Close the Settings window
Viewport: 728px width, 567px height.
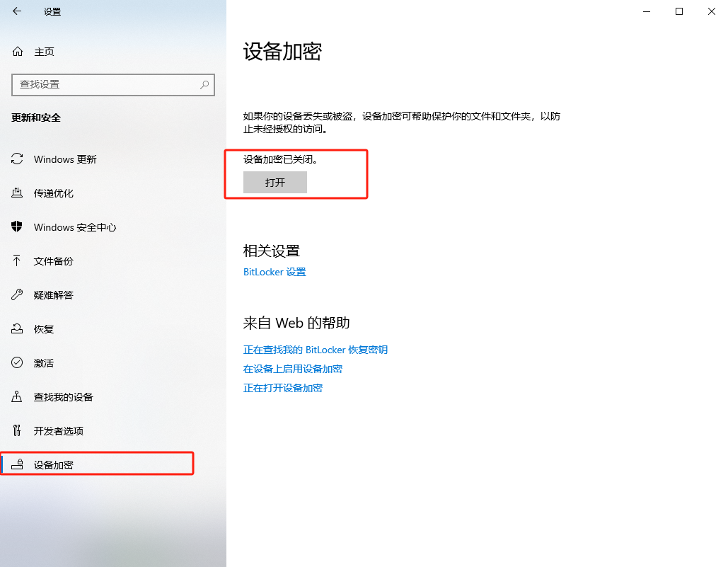(x=711, y=11)
